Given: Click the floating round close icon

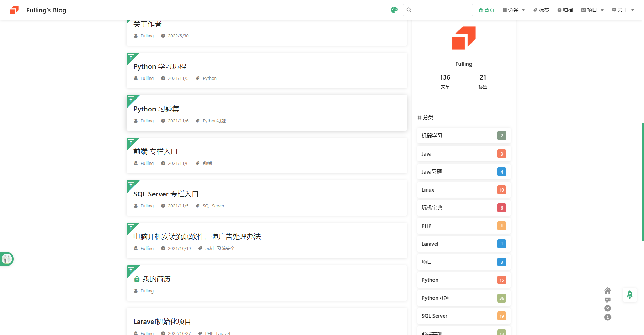Looking at the screenshot, I should pos(608,308).
